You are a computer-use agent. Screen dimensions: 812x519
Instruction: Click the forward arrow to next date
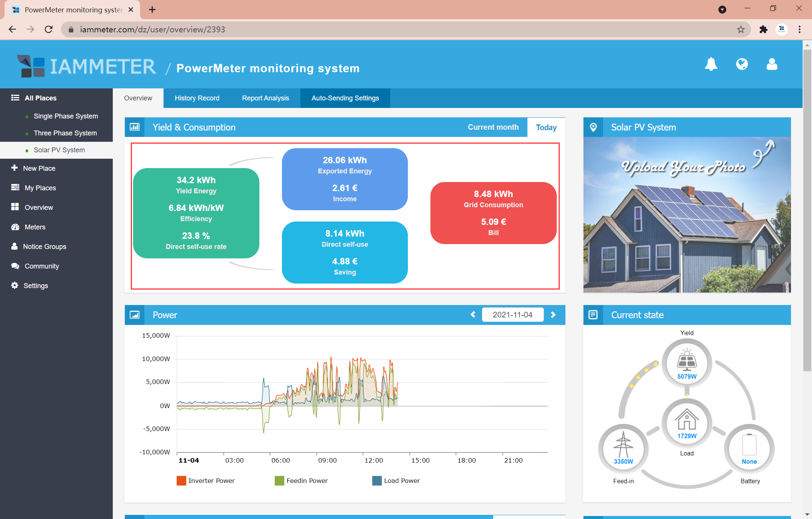[553, 315]
